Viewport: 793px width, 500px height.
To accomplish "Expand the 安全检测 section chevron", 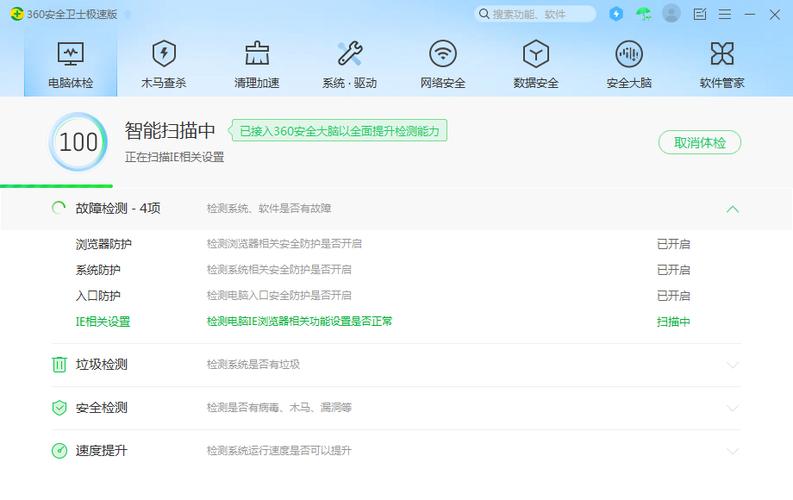I will coord(732,408).
